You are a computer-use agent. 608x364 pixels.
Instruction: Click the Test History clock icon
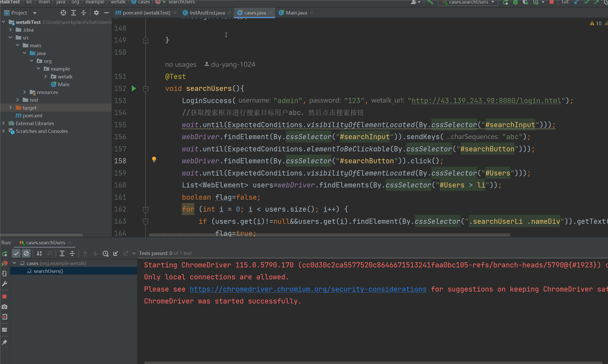[x=105, y=253]
